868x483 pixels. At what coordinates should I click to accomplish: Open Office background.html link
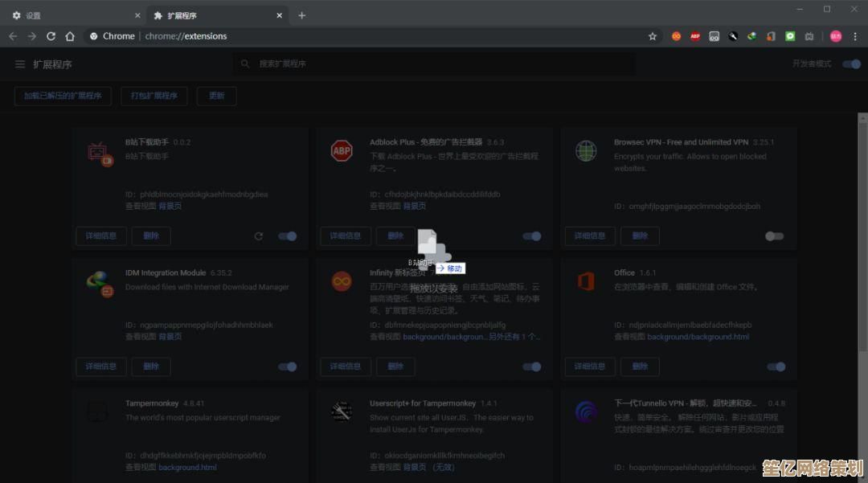[698, 337]
